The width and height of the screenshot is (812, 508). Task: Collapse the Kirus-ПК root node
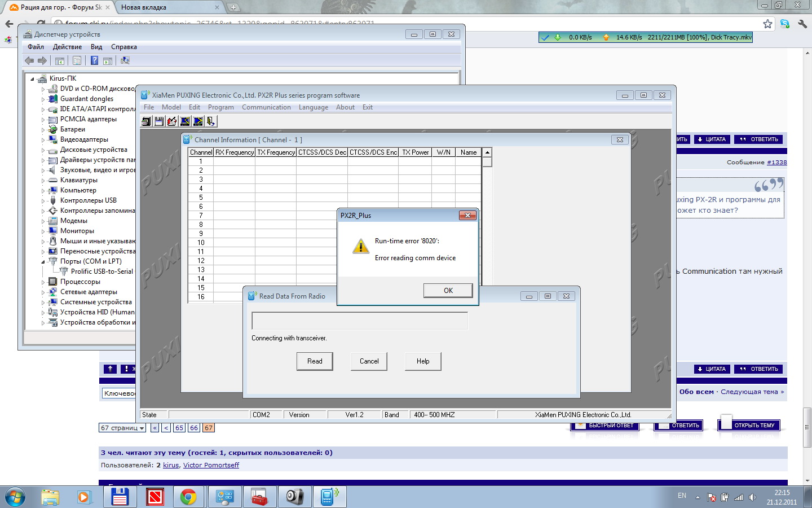tap(32, 79)
